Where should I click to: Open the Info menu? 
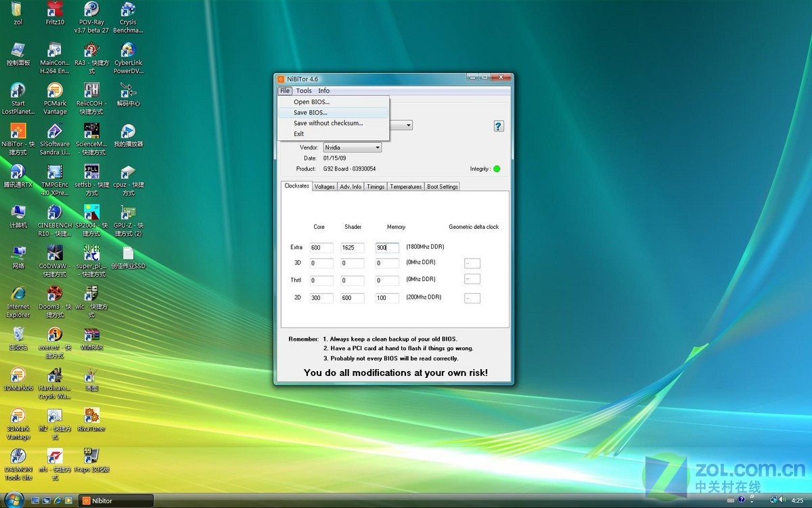(x=324, y=91)
